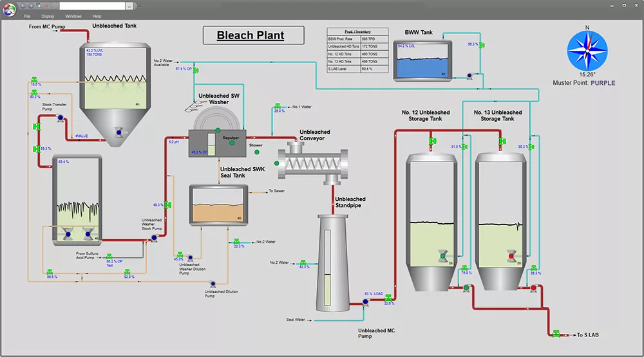The width and height of the screenshot is (644, 357).
Task: Toggle the No. 13 tank red agitator
Action: [x=511, y=255]
